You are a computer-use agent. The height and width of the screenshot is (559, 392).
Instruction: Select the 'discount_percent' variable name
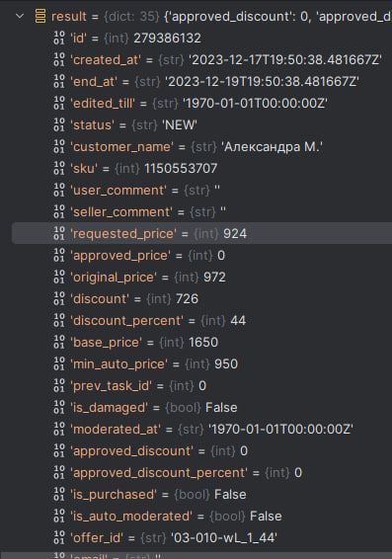[x=127, y=321]
